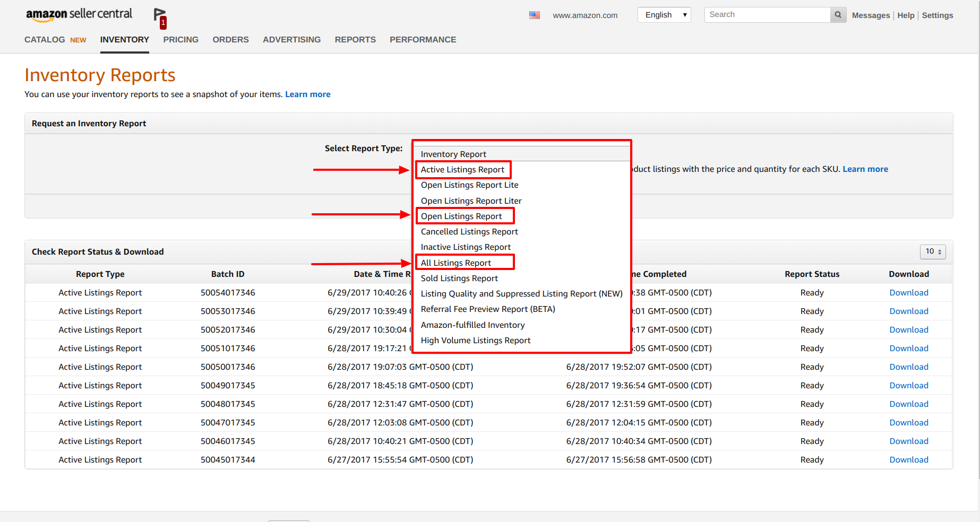980x522 pixels.
Task: Open the Performance menu
Action: tap(423, 40)
